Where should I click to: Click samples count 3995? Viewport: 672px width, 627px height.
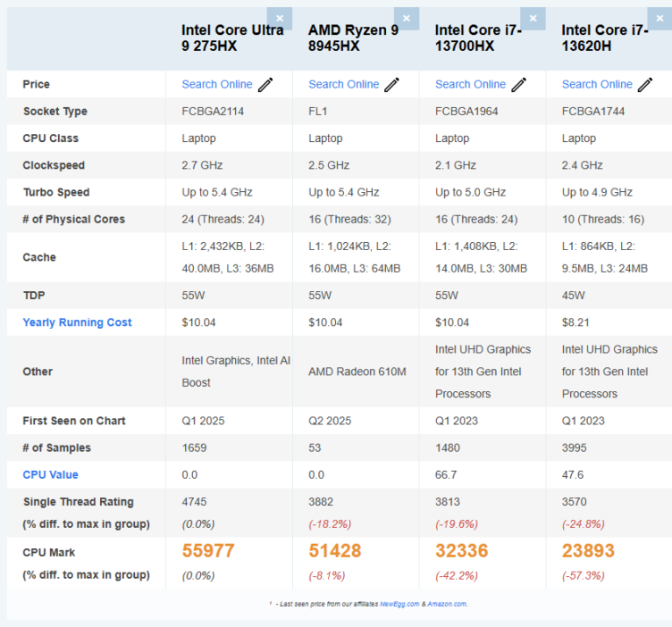tap(574, 448)
